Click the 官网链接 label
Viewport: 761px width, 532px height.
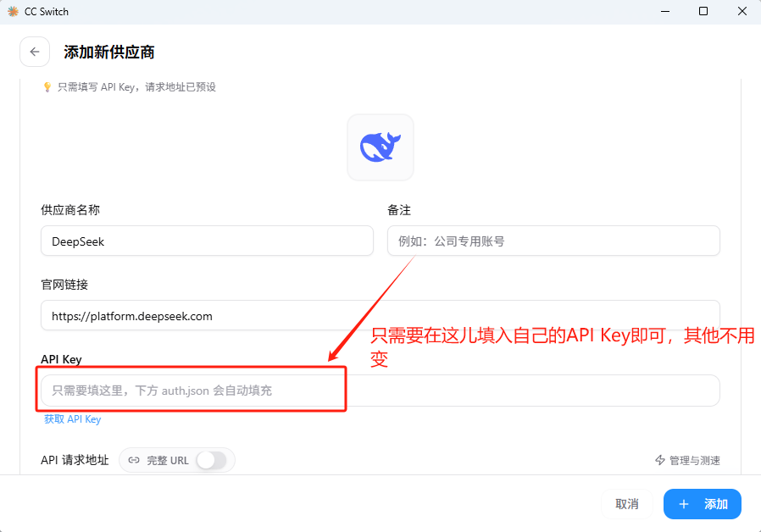(64, 285)
